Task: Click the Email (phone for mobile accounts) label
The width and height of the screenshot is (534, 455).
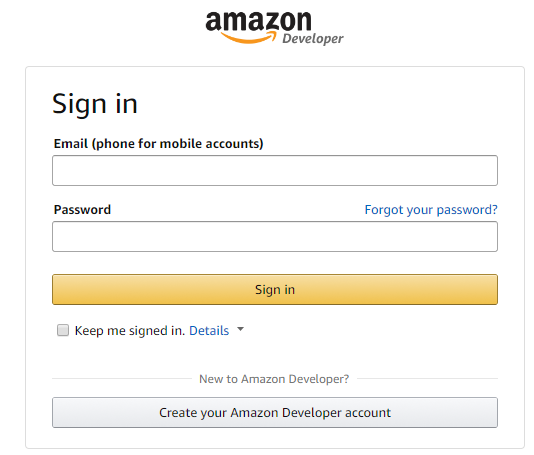Action: click(x=158, y=144)
